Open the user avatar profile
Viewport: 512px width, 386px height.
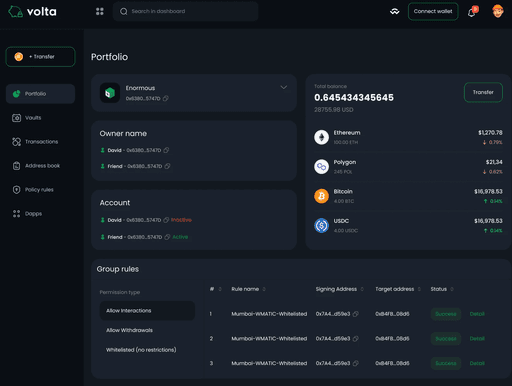(x=497, y=11)
